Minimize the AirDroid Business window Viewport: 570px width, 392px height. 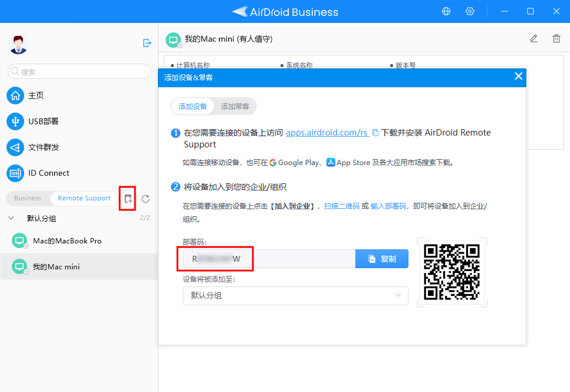coord(505,11)
